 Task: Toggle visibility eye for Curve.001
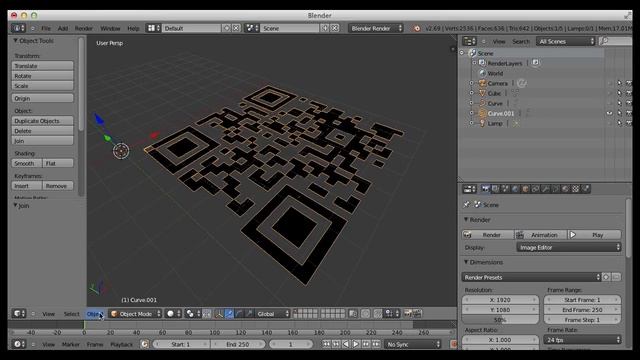pos(609,113)
